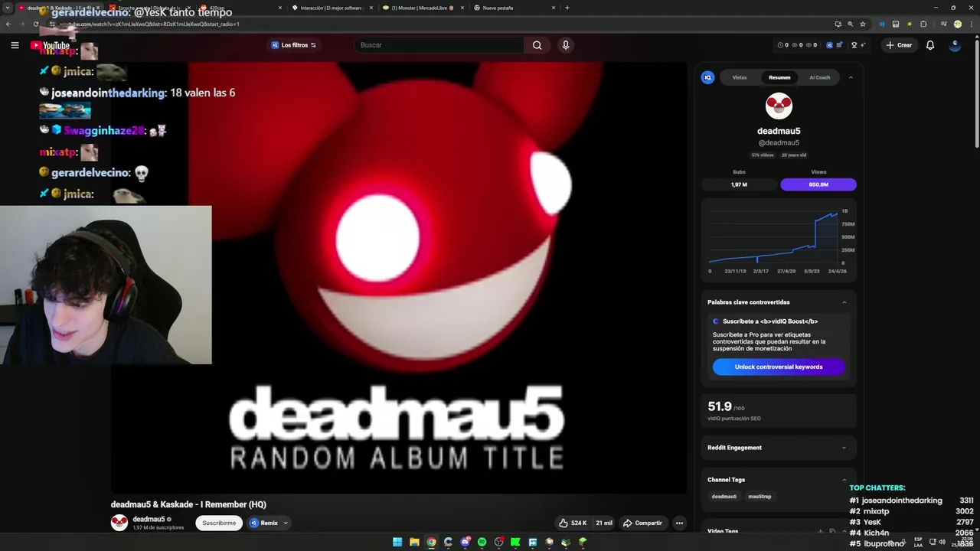Open the browser extensions puzzle icon
980x551 pixels.
click(923, 24)
